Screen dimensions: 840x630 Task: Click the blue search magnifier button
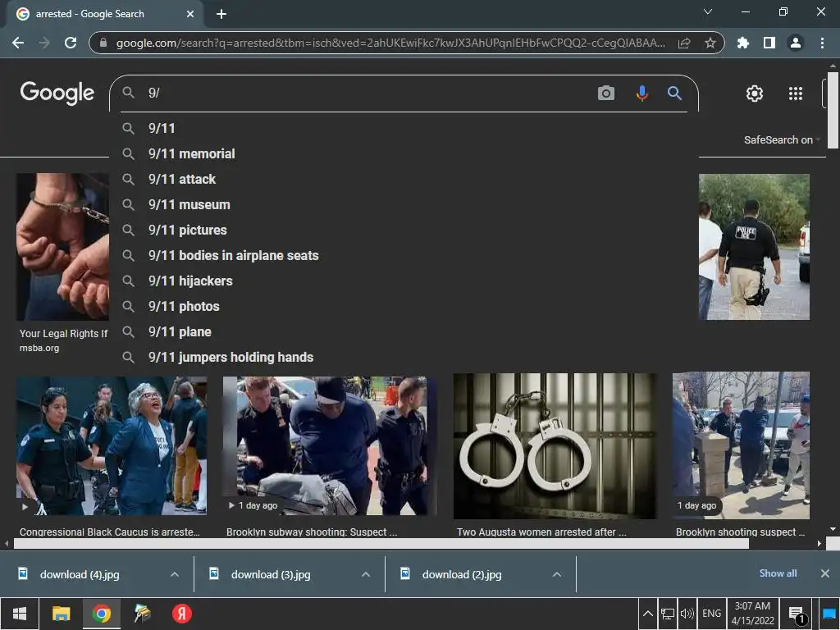(x=674, y=94)
